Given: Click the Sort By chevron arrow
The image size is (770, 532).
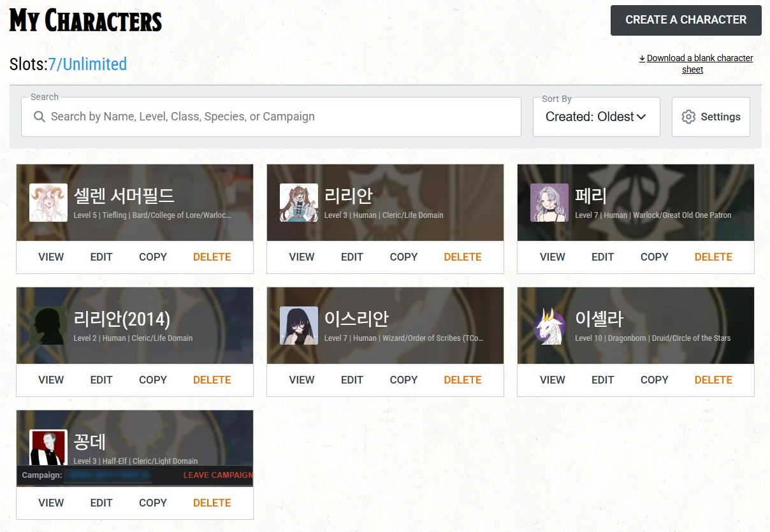Looking at the screenshot, I should [641, 117].
